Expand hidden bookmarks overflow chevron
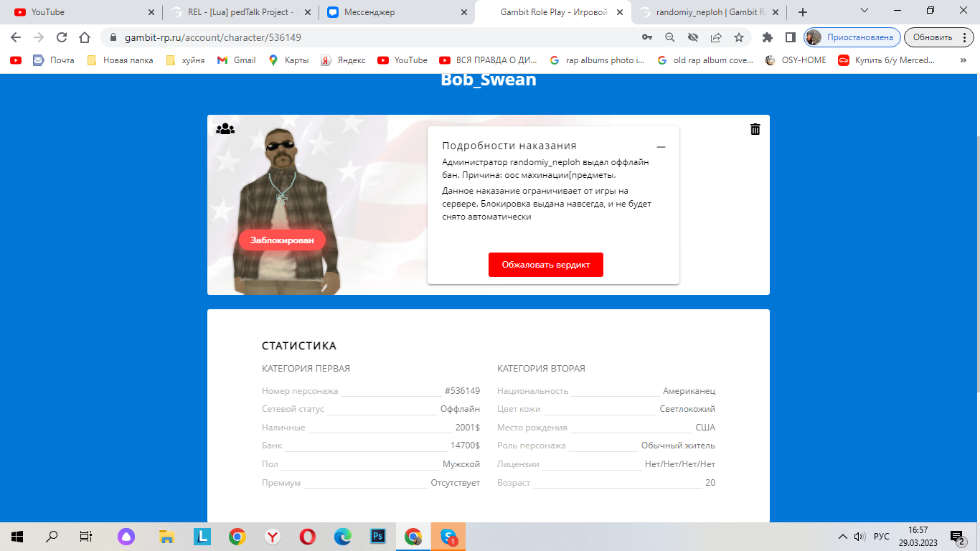Image resolution: width=980 pixels, height=551 pixels. tap(963, 60)
